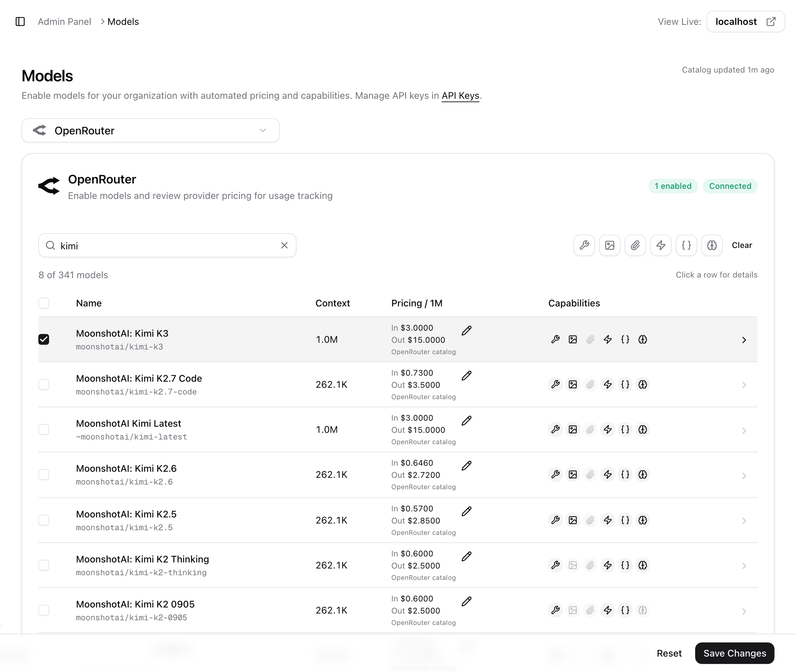Enable the Kimi K2.7 Code model checkbox
Image resolution: width=796 pixels, height=672 pixels.
(x=44, y=384)
